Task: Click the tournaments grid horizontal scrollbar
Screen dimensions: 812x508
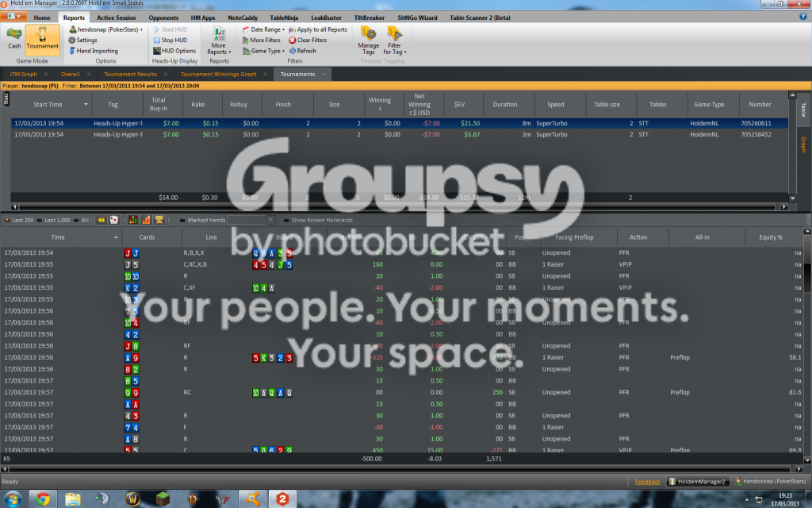Action: click(399, 206)
